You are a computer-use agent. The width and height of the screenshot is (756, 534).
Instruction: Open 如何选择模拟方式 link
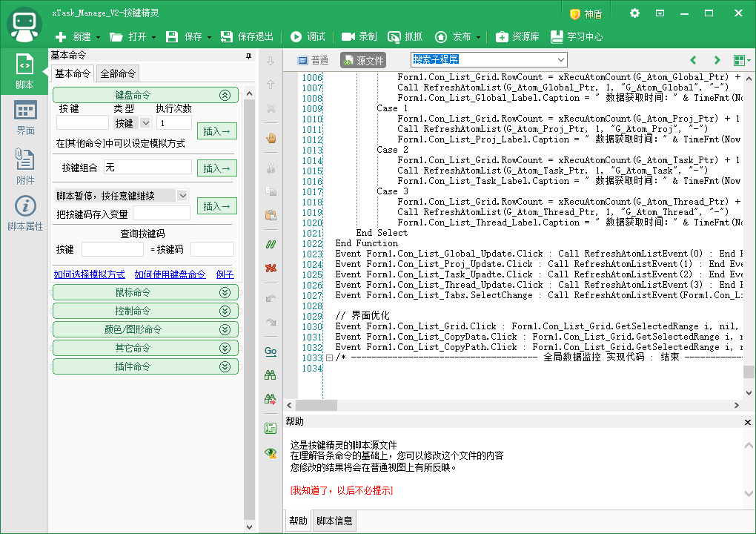(x=89, y=274)
